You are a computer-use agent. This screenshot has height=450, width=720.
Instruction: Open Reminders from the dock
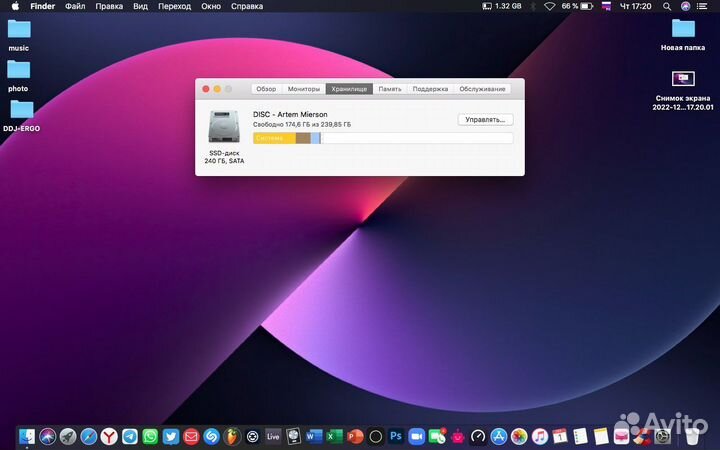click(x=580, y=436)
